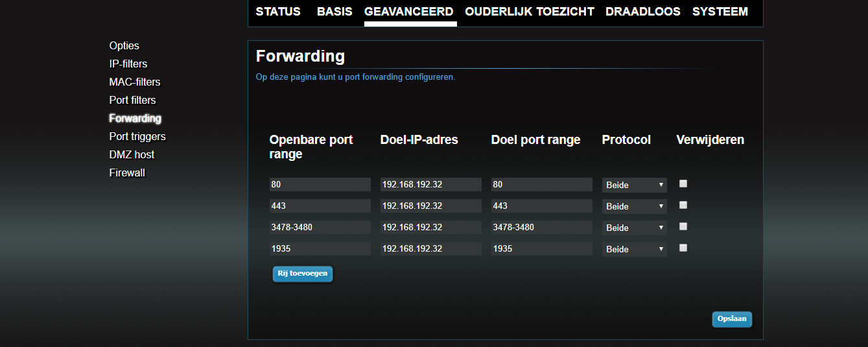Go to the Firewall sidebar page
The image size is (868, 347).
pos(127,173)
